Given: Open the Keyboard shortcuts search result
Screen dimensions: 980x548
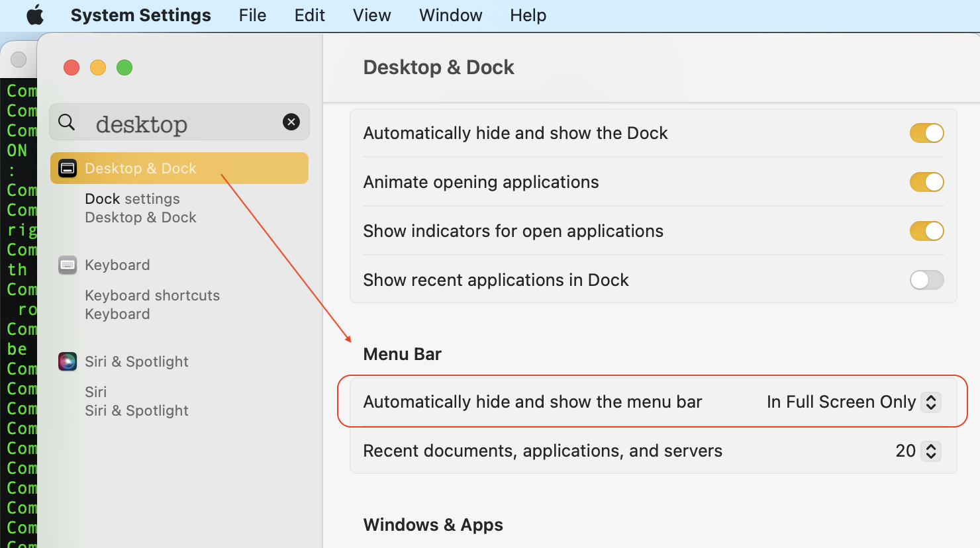Looking at the screenshot, I should 152,295.
